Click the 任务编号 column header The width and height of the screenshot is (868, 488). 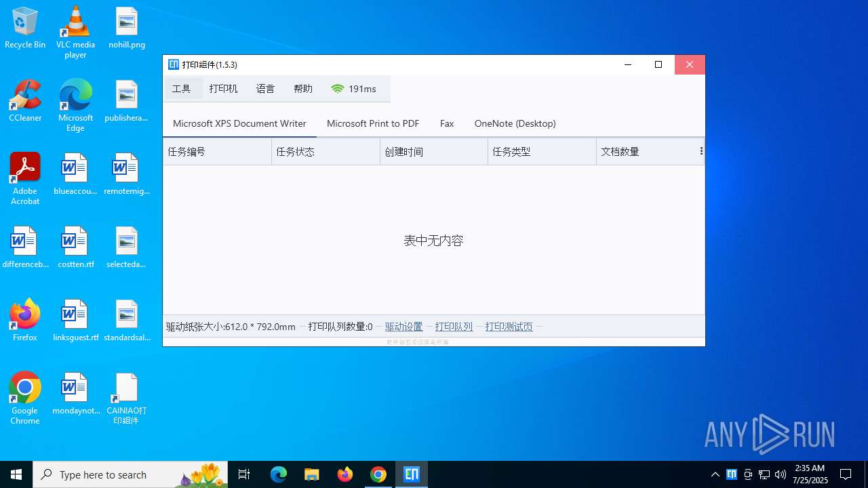coord(217,152)
